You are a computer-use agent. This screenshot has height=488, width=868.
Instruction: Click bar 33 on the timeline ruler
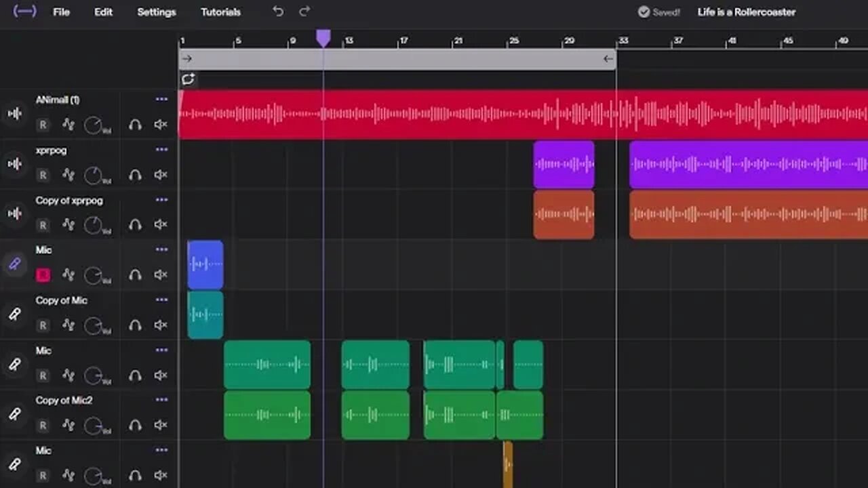[623, 41]
